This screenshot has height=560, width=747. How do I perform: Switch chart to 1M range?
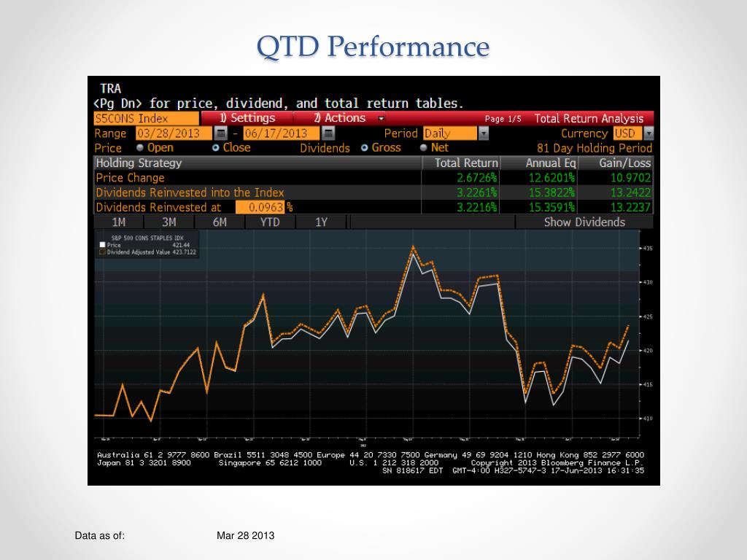[119, 222]
